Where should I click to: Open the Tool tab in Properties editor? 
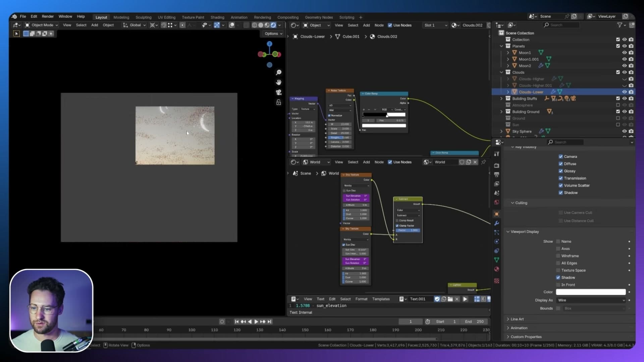click(x=497, y=154)
